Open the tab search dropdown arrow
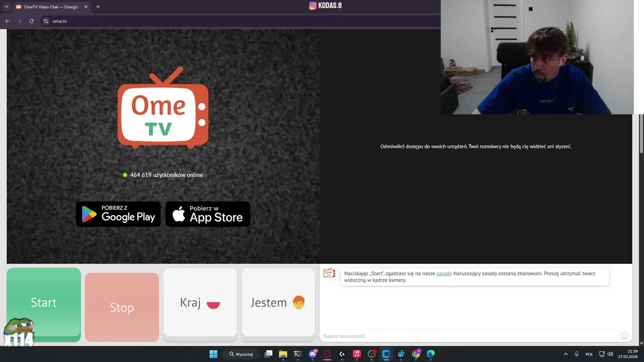 point(7,7)
